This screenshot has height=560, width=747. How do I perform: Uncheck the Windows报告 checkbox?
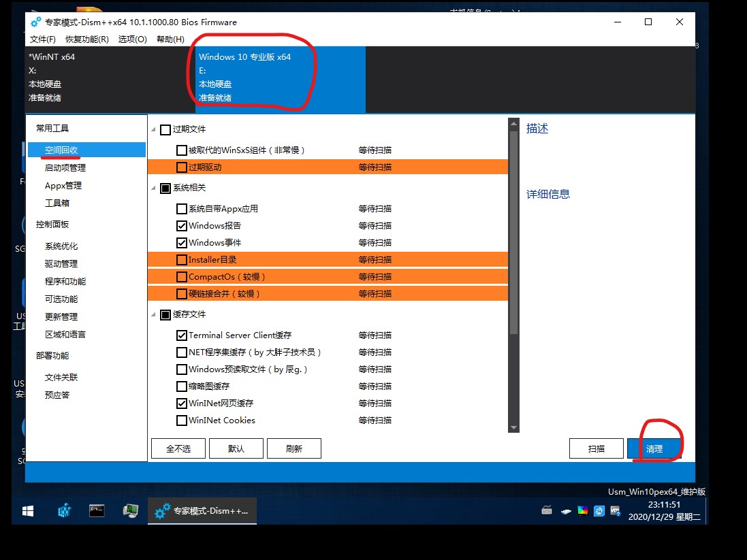182,226
